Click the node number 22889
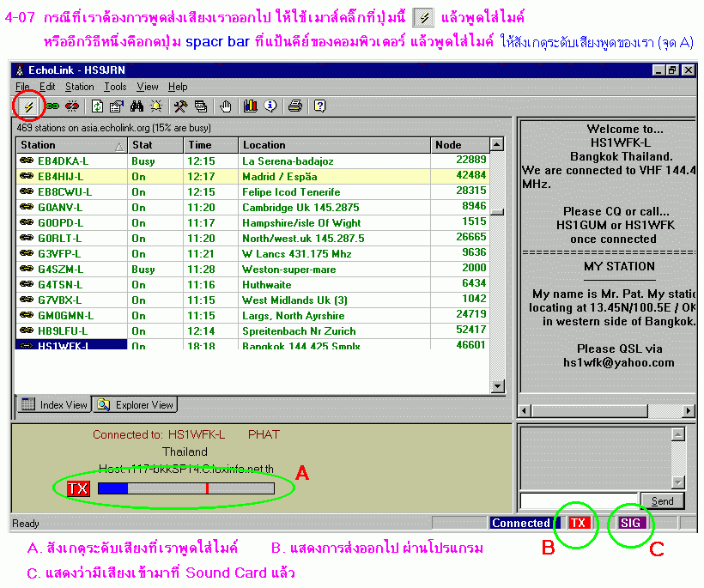 471,160
